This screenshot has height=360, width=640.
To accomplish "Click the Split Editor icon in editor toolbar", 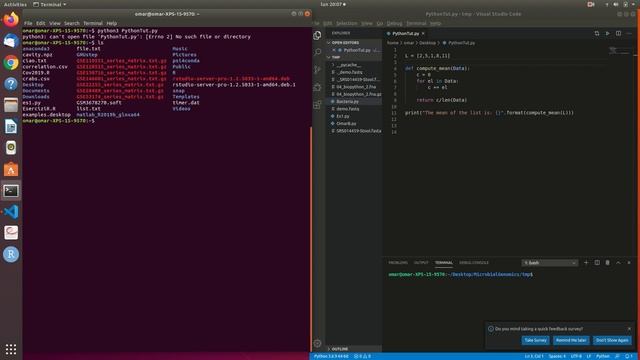I will (618, 33).
